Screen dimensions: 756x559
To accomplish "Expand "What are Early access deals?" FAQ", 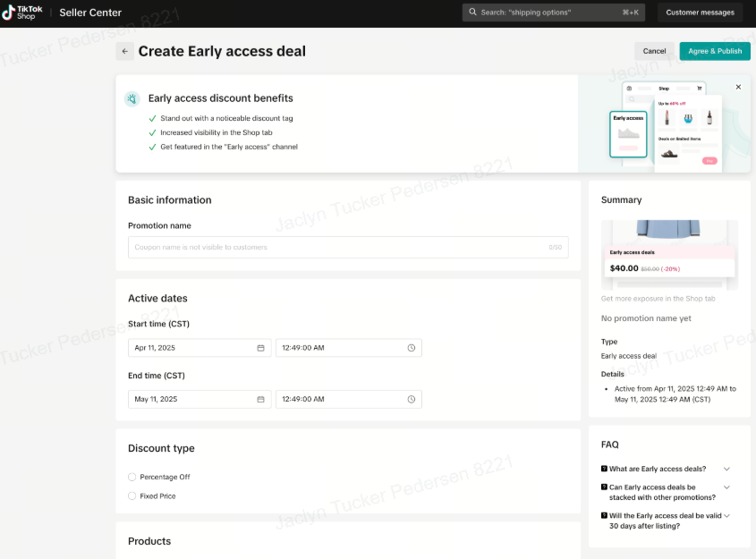I will 726,469.
